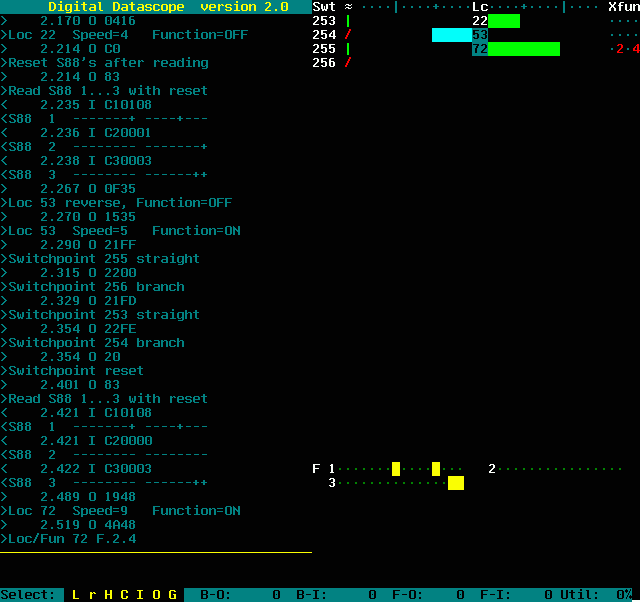Click switch number 254 in the Swt list

click(x=324, y=35)
